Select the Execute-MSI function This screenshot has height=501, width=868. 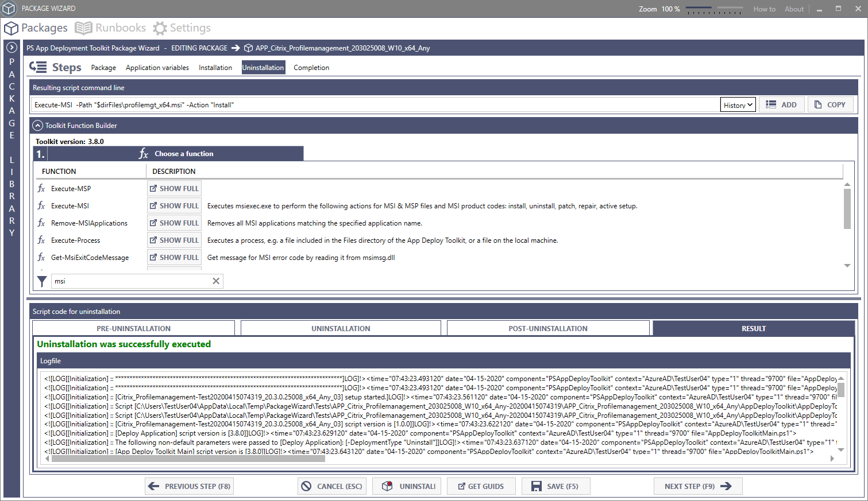pyautogui.click(x=70, y=206)
